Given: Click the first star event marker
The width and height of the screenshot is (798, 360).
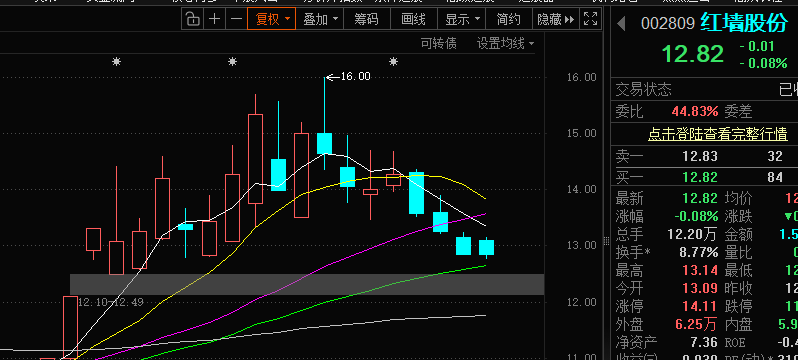Looking at the screenshot, I should 117,62.
